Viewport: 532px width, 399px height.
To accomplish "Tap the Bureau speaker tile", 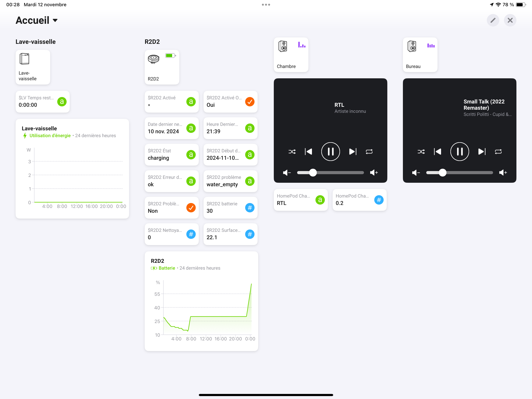I will coord(420,55).
